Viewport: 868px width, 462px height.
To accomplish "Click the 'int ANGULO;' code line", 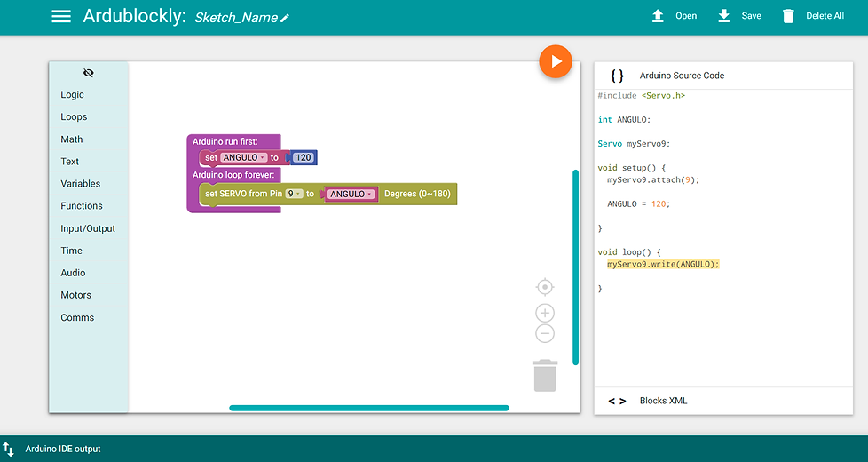I will (625, 120).
